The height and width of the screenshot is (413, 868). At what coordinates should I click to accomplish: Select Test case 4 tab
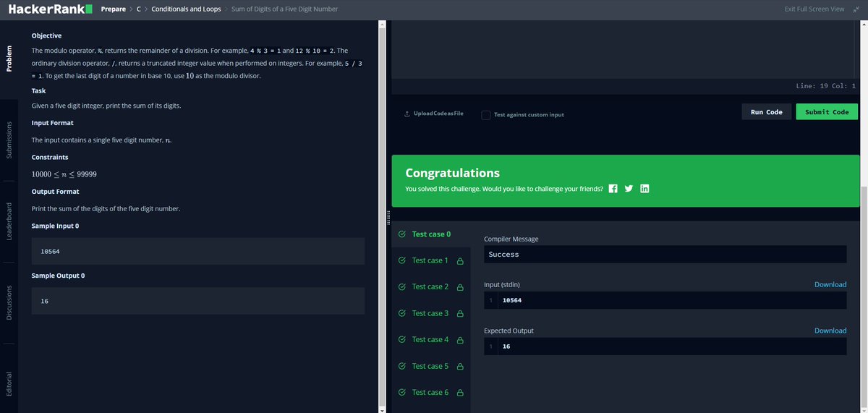[430, 339]
